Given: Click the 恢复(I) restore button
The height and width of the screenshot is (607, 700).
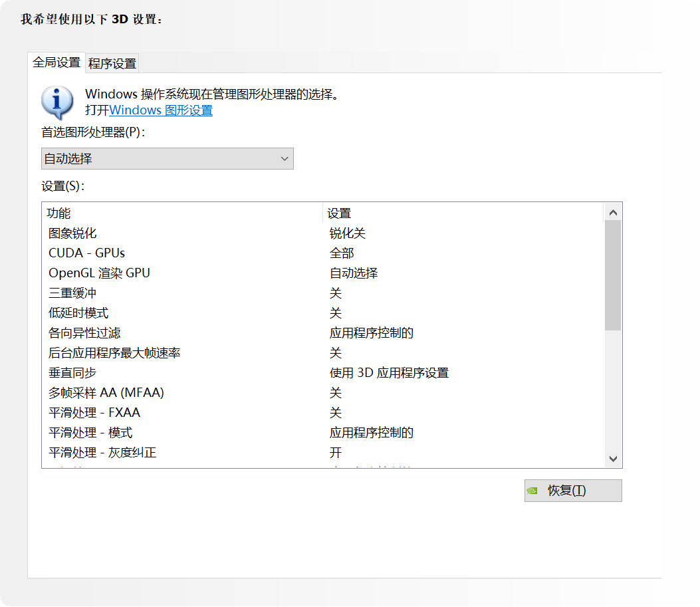Looking at the screenshot, I should click(573, 491).
